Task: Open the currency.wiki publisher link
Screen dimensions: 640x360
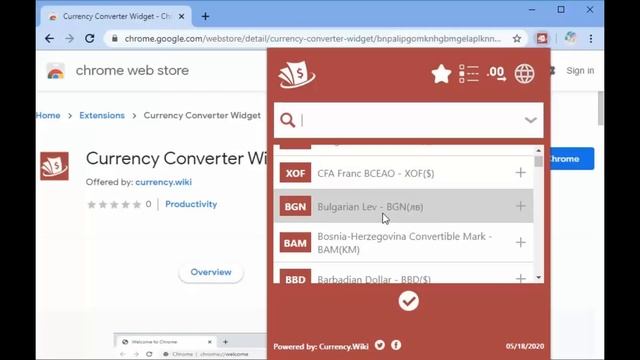Action: coord(163,182)
